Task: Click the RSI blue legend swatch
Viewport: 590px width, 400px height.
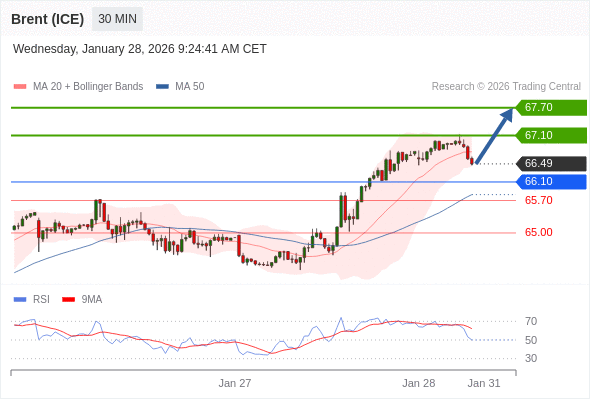Action: [x=20, y=300]
